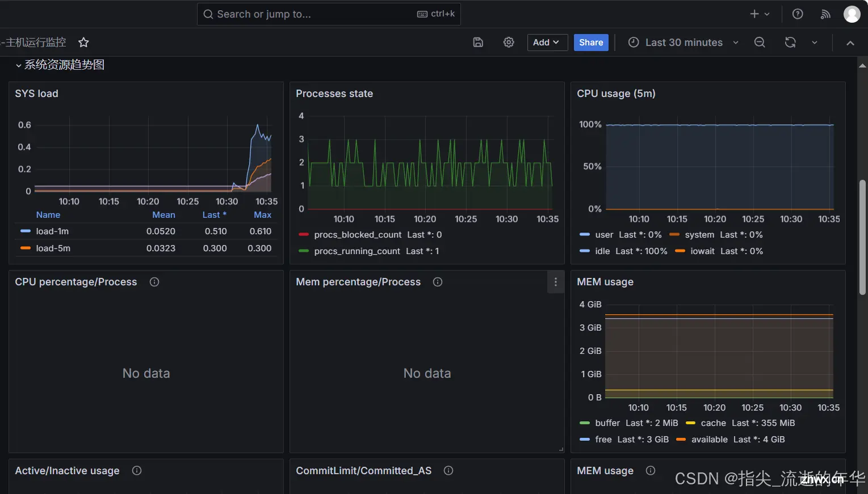Screen dimensions: 868x494
Task: Toggle the load-1m series in legend
Action: pyautogui.click(x=52, y=231)
